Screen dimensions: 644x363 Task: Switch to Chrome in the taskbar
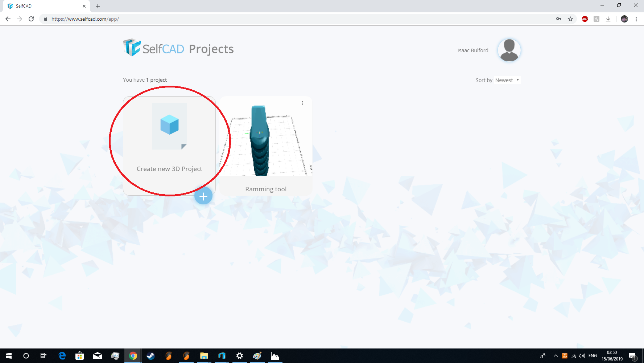point(133,356)
